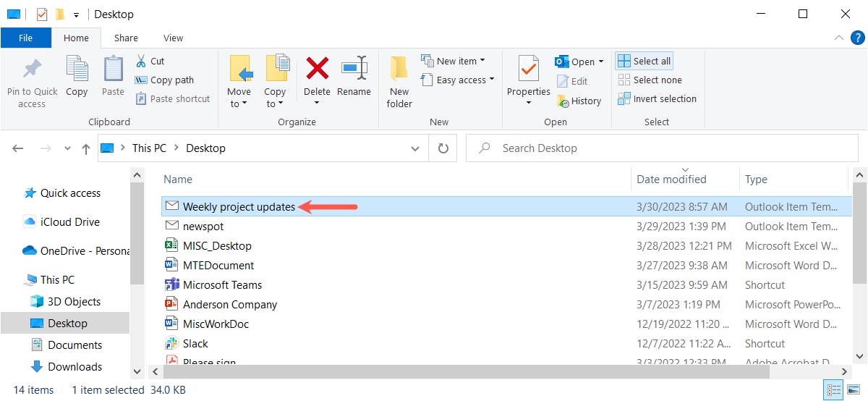This screenshot has height=401, width=868.
Task: Sort by Date modified column header
Action: pyautogui.click(x=671, y=179)
